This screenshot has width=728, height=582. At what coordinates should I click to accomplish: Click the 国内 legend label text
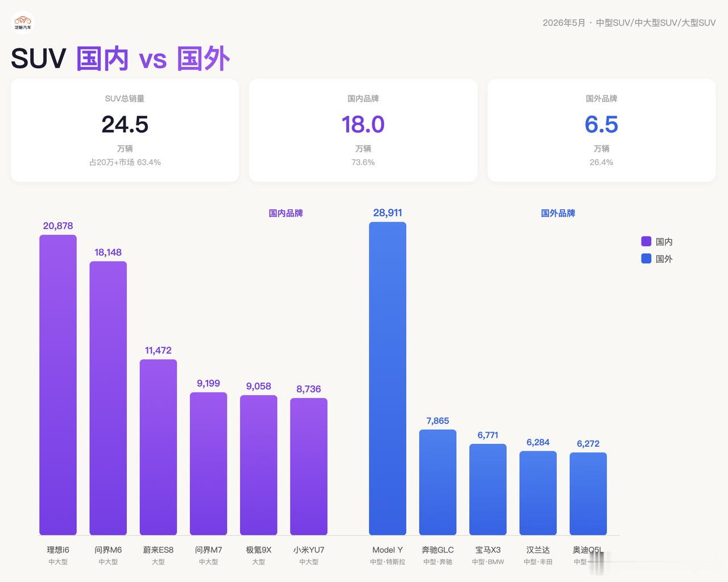point(664,242)
